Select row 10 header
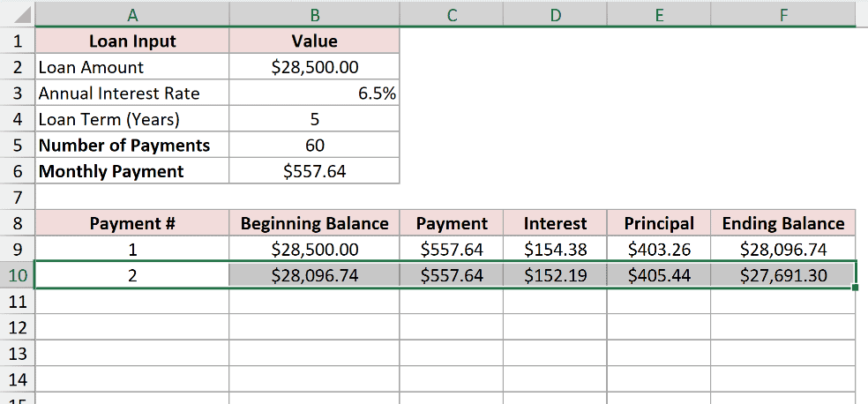The image size is (868, 404). (18, 275)
